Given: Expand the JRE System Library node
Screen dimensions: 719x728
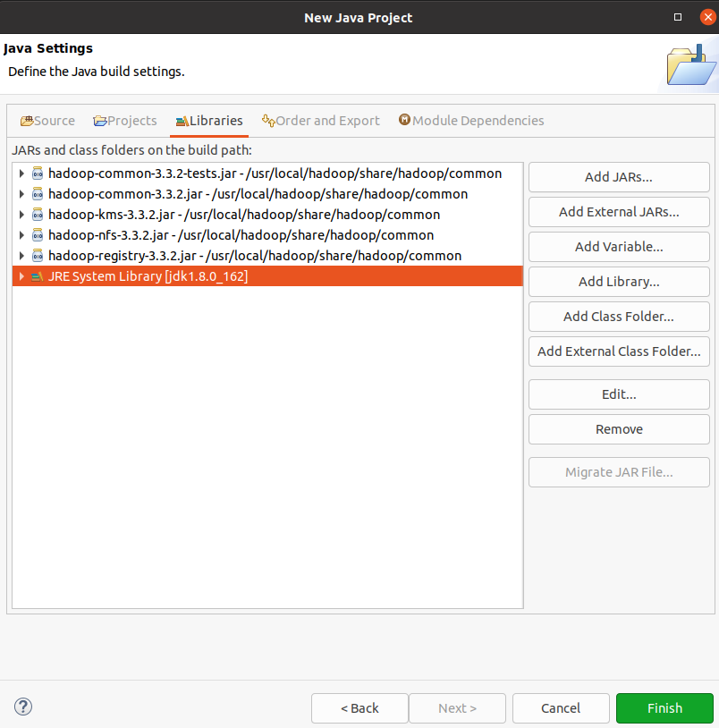Looking at the screenshot, I should (20, 275).
